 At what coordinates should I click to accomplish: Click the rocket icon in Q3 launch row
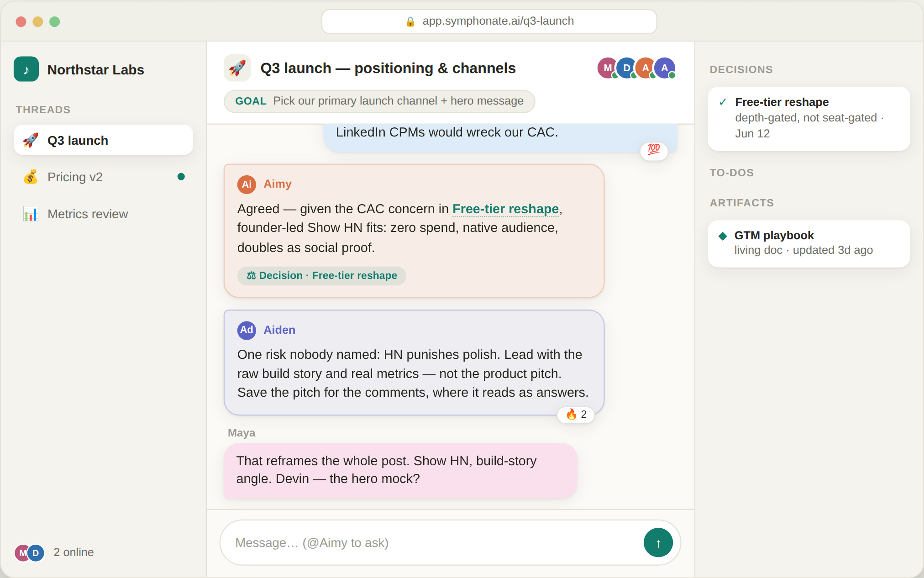pyautogui.click(x=31, y=140)
